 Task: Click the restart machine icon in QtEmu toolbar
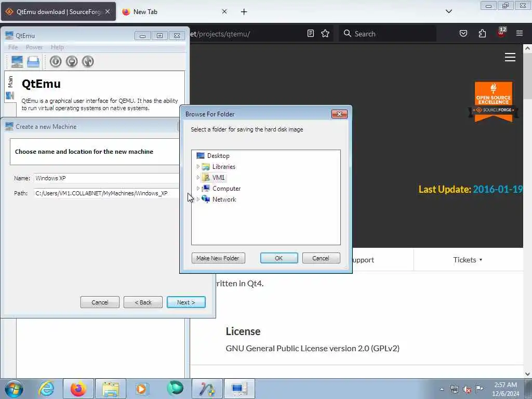point(88,61)
